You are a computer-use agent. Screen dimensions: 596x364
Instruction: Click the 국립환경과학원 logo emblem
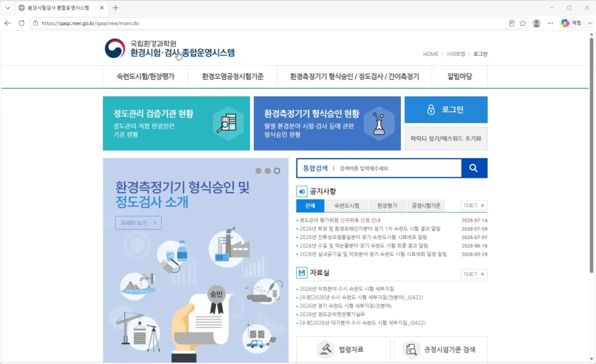(x=115, y=48)
